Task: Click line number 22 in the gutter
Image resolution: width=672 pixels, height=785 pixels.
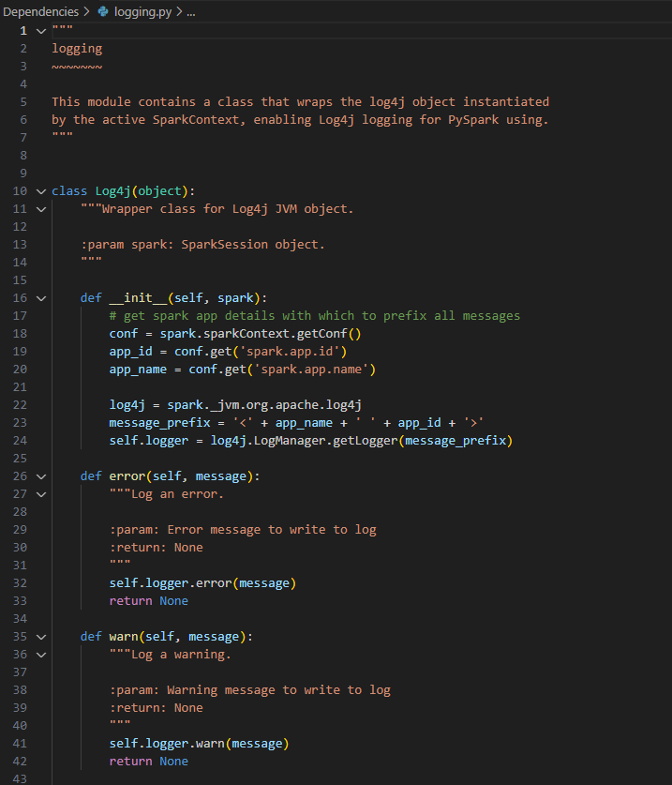Action: pyautogui.click(x=20, y=404)
